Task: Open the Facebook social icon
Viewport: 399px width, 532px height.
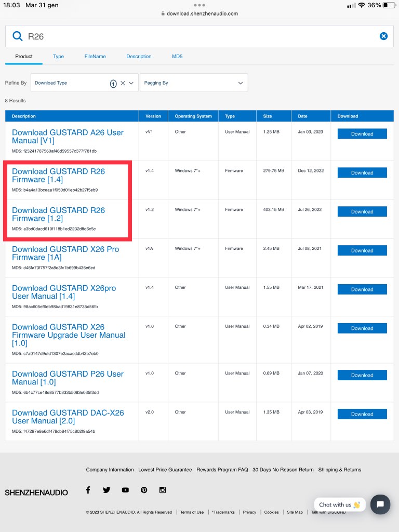Action: 88,489
